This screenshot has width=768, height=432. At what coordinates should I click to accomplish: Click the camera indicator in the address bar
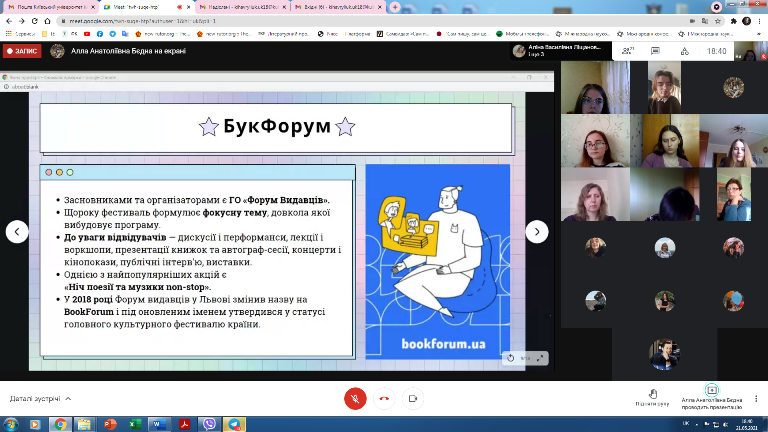point(692,21)
